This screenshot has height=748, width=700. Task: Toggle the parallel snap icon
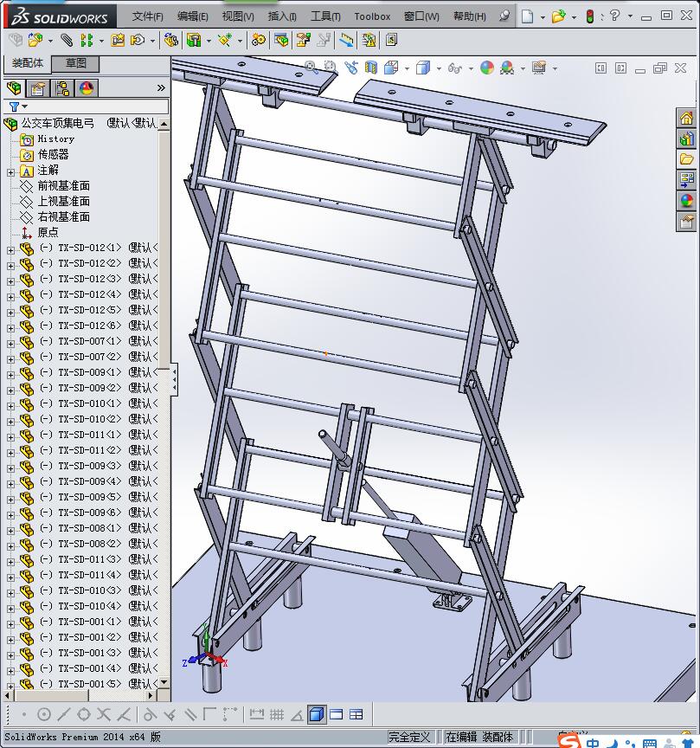pyautogui.click(x=189, y=714)
